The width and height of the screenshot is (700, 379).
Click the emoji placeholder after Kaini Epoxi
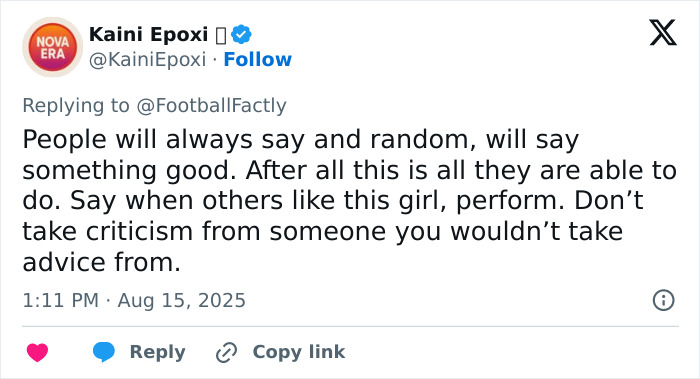221,35
